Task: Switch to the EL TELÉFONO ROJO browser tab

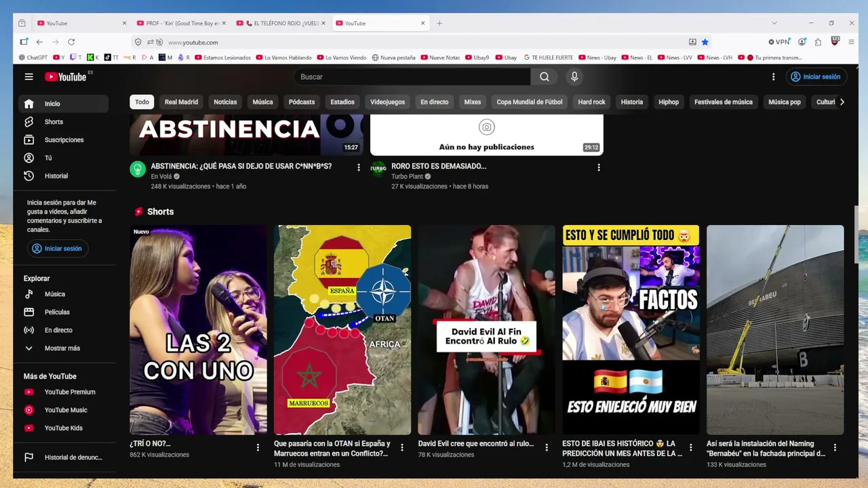Action: pos(281,23)
